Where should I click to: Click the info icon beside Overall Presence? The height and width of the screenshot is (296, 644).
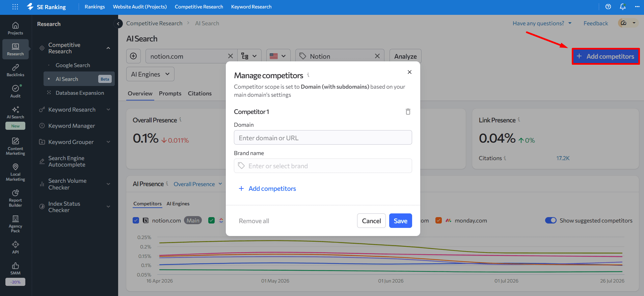pos(180,119)
